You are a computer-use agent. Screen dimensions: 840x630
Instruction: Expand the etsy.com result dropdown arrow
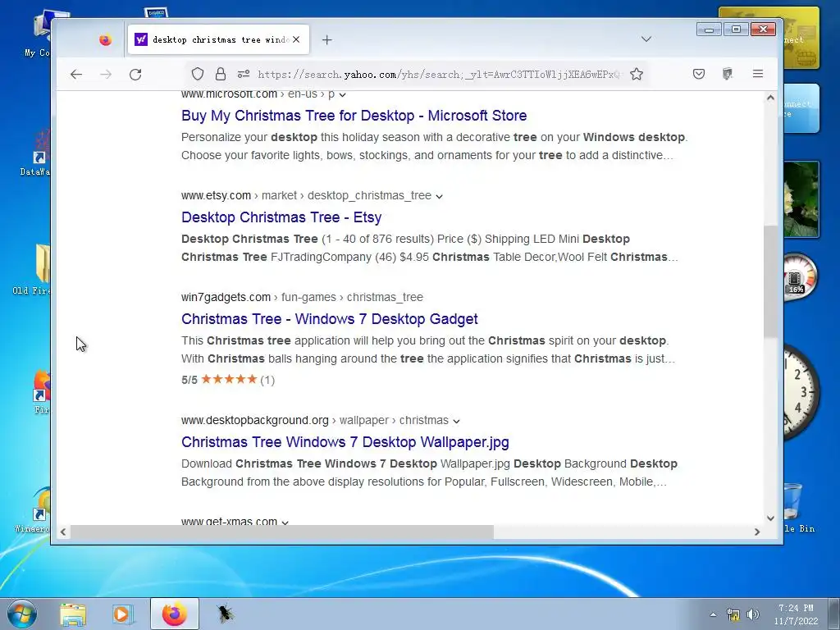[x=440, y=197]
